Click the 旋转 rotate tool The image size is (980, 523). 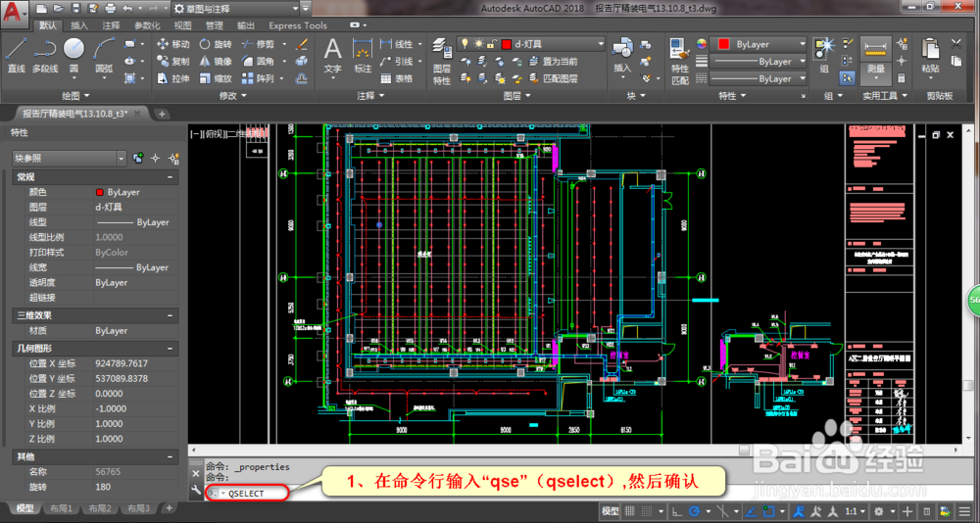tap(216, 44)
